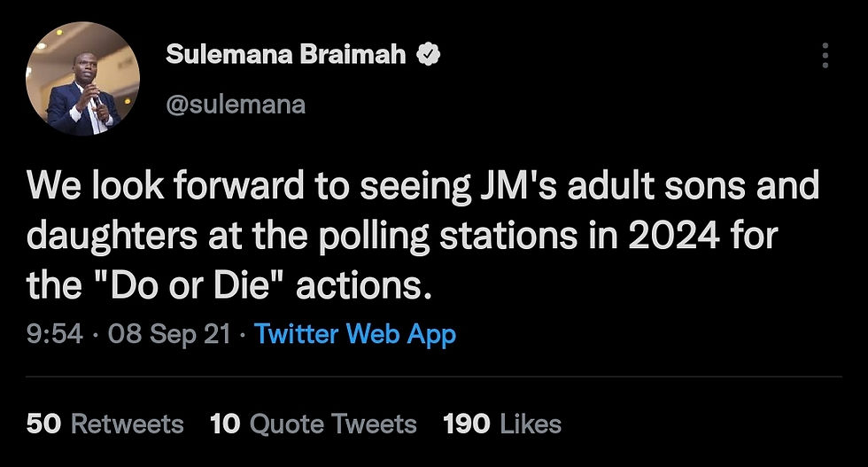The image size is (868, 467).
Task: Open the Sulemana Braimah display name
Action: point(285,55)
